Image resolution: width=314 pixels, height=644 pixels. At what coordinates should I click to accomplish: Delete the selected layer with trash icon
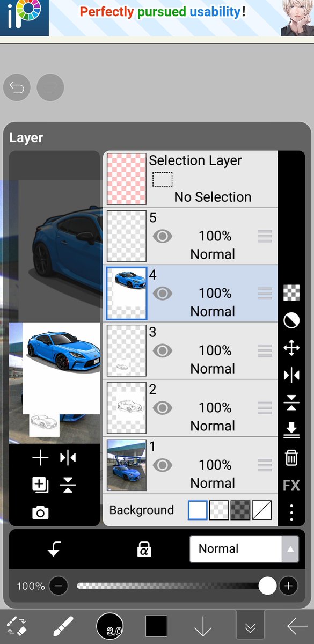[x=291, y=457]
